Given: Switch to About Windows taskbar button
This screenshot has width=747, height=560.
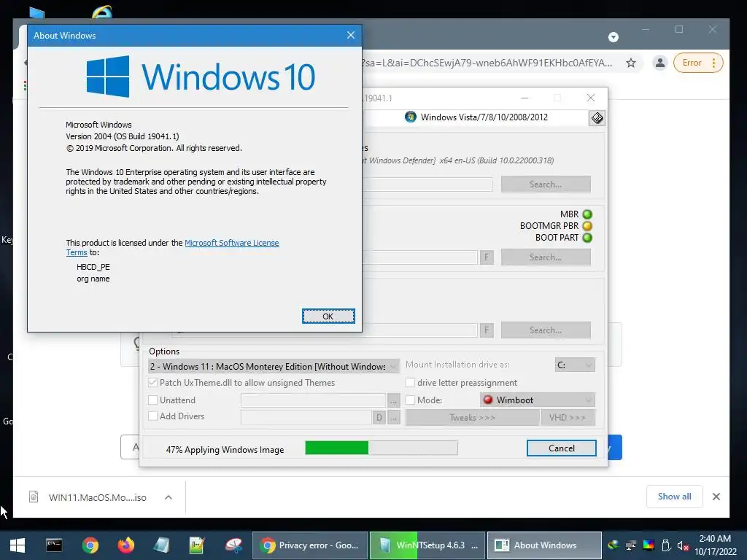Looking at the screenshot, I should pos(544,545).
